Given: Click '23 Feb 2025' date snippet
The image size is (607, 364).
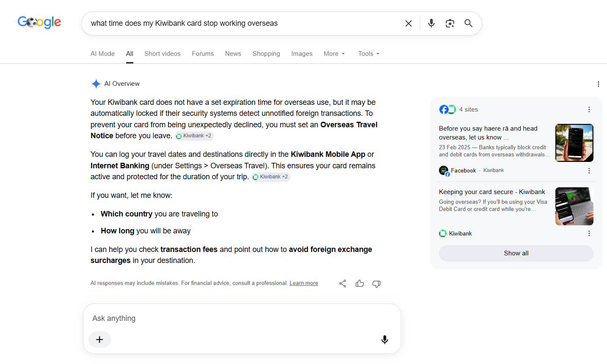Looking at the screenshot, I should 455,148.
